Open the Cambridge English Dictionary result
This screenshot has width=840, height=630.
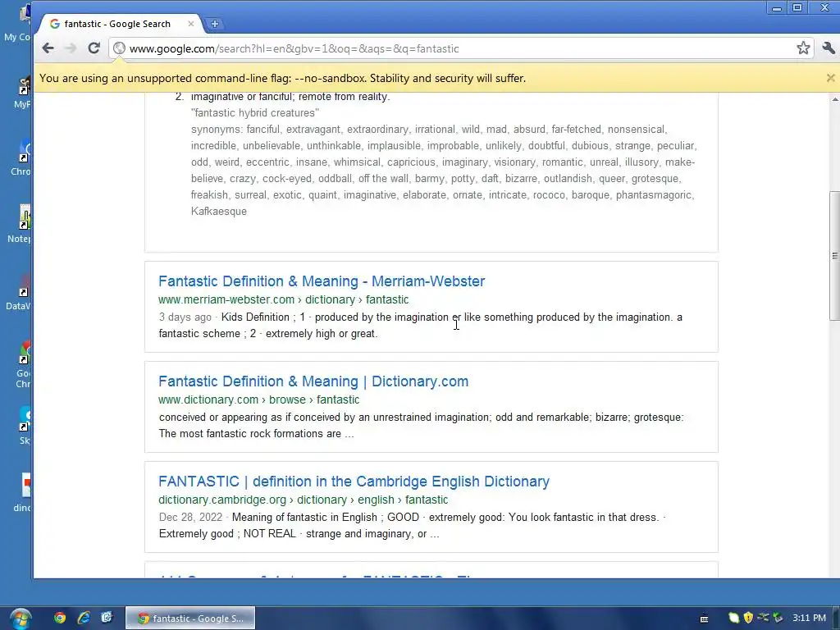coord(354,482)
